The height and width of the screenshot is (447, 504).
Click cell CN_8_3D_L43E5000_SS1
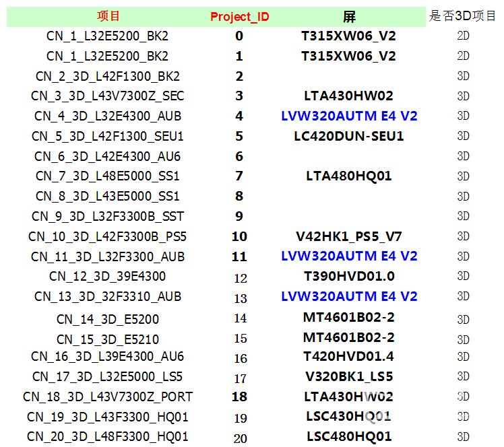108,196
